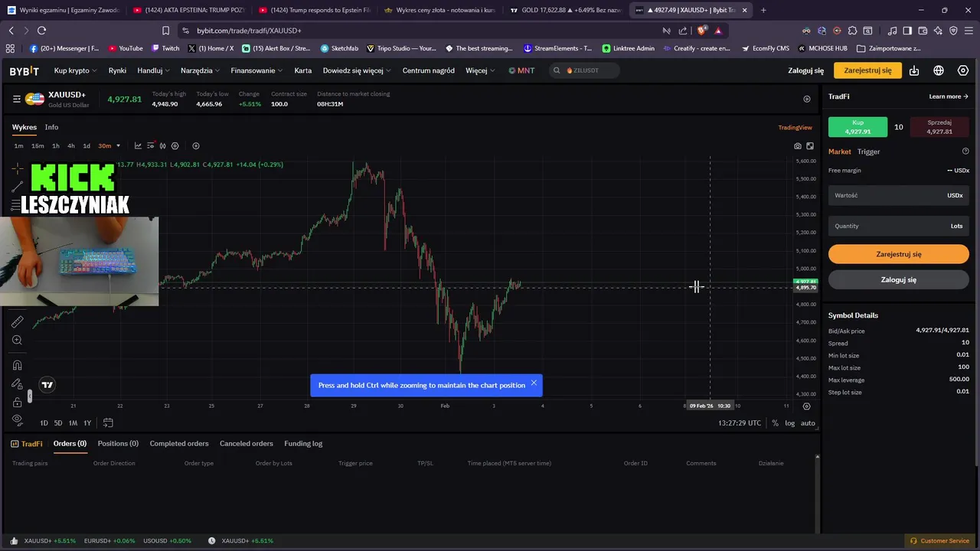This screenshot has height=551, width=980.
Task: Collapse the drawing toolbar side handle
Action: tap(30, 396)
